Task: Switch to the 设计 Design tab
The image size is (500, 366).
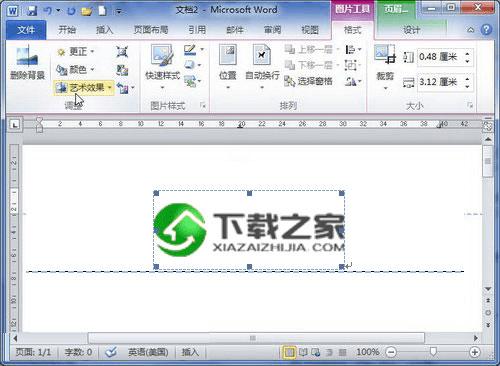Action: 411,30
